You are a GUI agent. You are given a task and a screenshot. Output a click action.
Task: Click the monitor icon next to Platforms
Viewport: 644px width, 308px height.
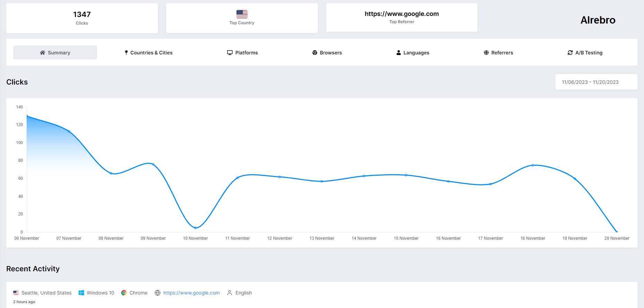point(230,53)
